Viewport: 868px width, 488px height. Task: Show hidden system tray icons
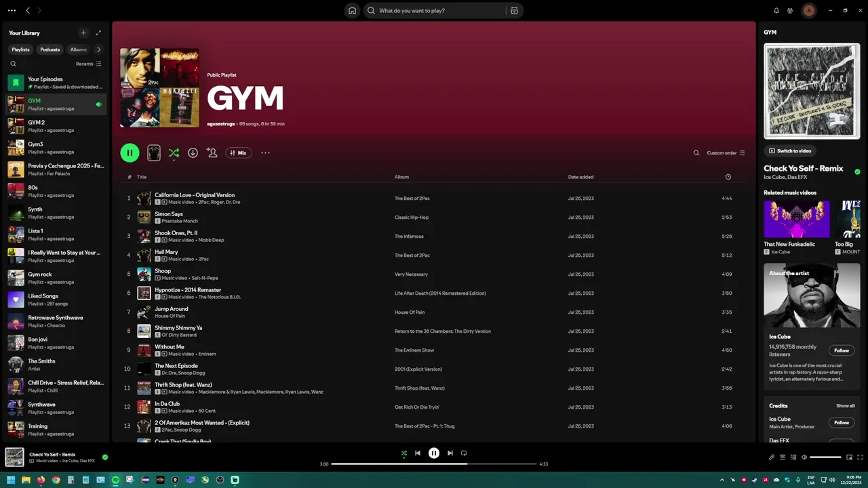[722, 480]
